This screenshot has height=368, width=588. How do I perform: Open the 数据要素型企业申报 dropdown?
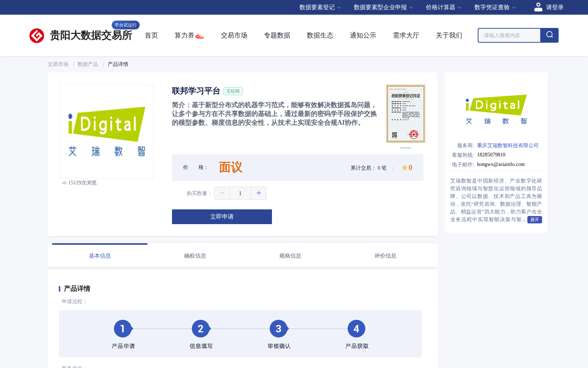click(x=383, y=7)
